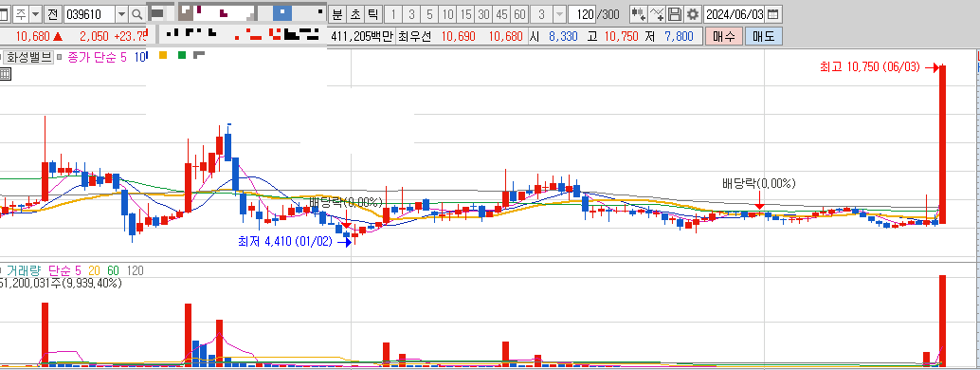Open the grid table icon below 화성밸브
The height and width of the screenshot is (370, 980).
pyautogui.click(x=5, y=74)
